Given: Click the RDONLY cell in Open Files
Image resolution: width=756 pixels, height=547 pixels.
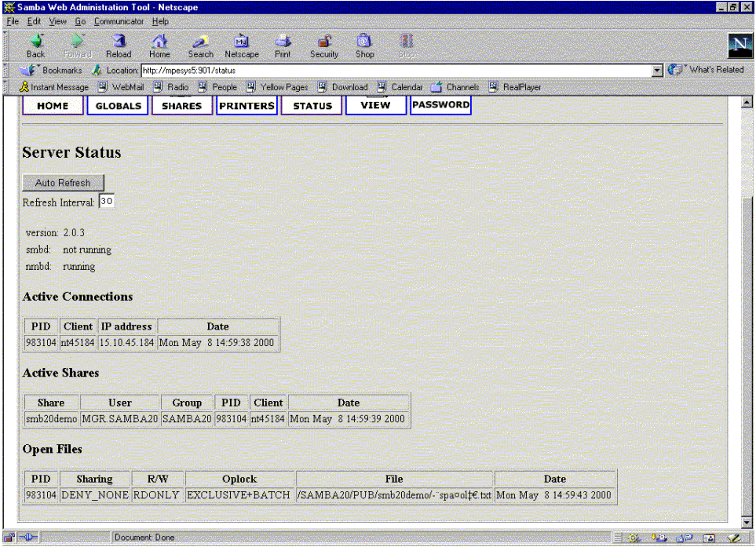Looking at the screenshot, I should [x=158, y=495].
